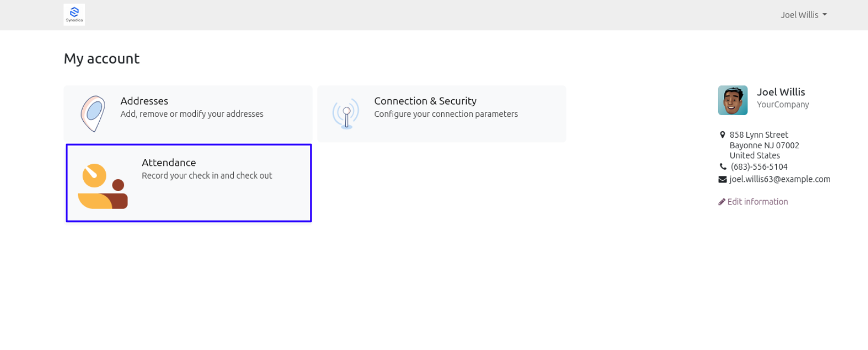Click the map marker icon by address

click(x=722, y=135)
